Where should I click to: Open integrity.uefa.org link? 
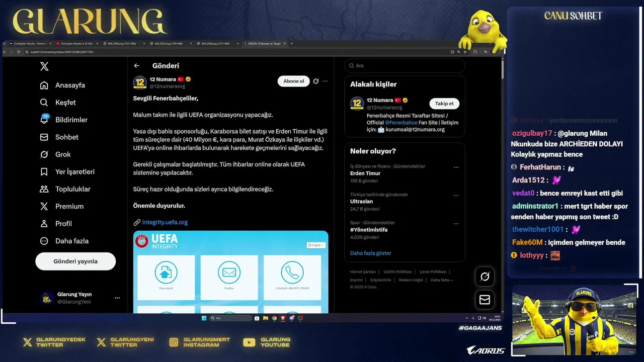[x=165, y=222]
